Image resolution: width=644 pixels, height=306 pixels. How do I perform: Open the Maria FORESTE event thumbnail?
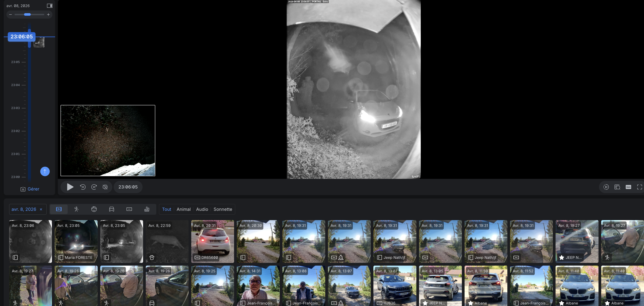pyautogui.click(x=76, y=241)
